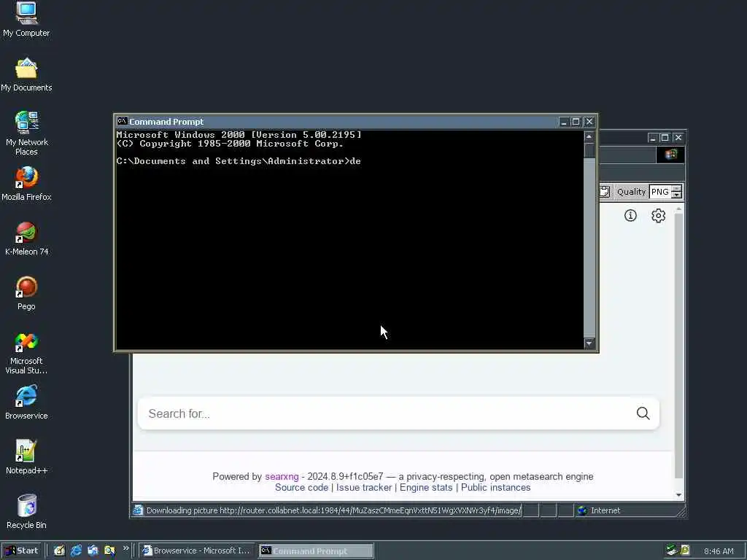Close the Command Prompt window
The width and height of the screenshot is (747, 560).
click(x=589, y=122)
